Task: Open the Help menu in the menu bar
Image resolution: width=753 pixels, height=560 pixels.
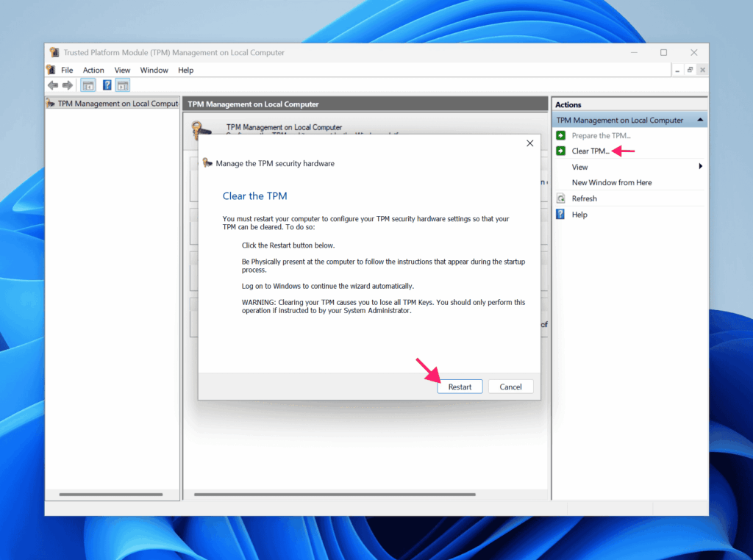Action: 186,70
